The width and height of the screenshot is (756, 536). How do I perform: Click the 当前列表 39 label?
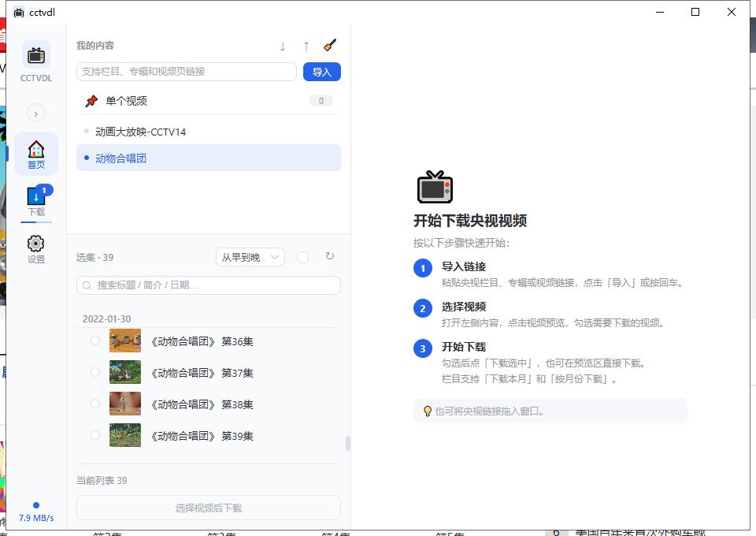pos(102,481)
